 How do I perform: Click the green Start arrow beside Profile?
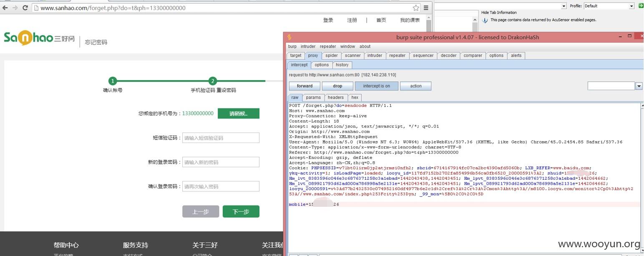[641, 6]
